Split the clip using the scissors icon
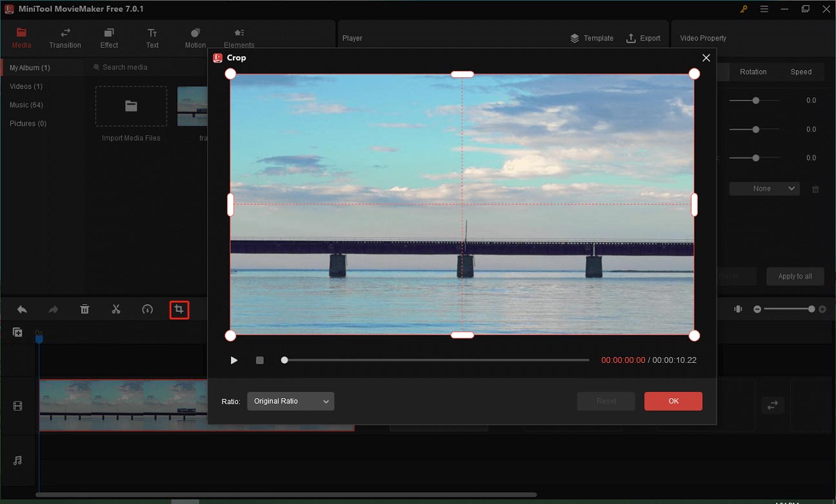The image size is (836, 504). point(116,309)
